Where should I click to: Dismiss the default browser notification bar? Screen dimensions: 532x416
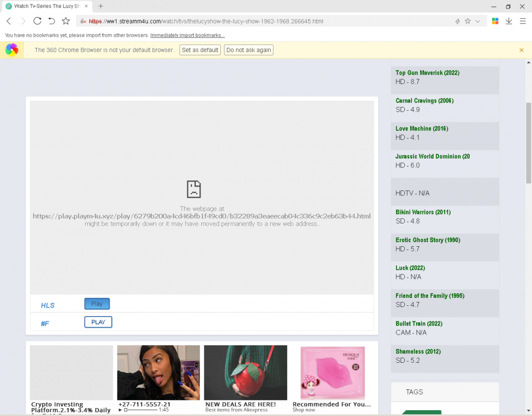pos(521,50)
